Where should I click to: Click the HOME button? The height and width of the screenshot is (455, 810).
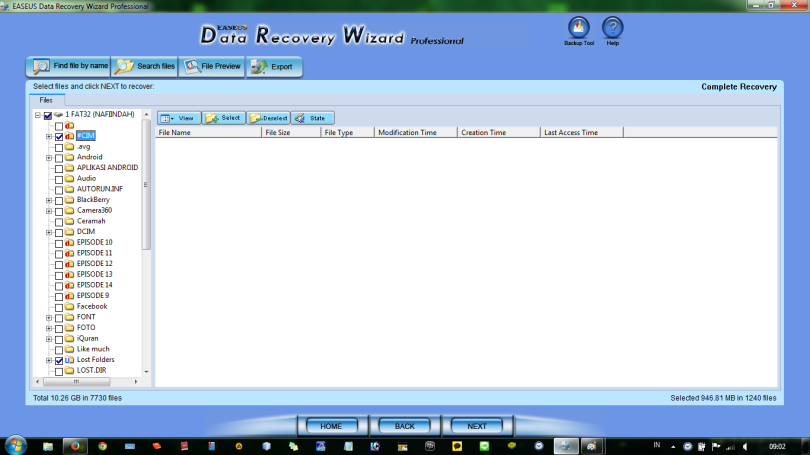point(331,426)
